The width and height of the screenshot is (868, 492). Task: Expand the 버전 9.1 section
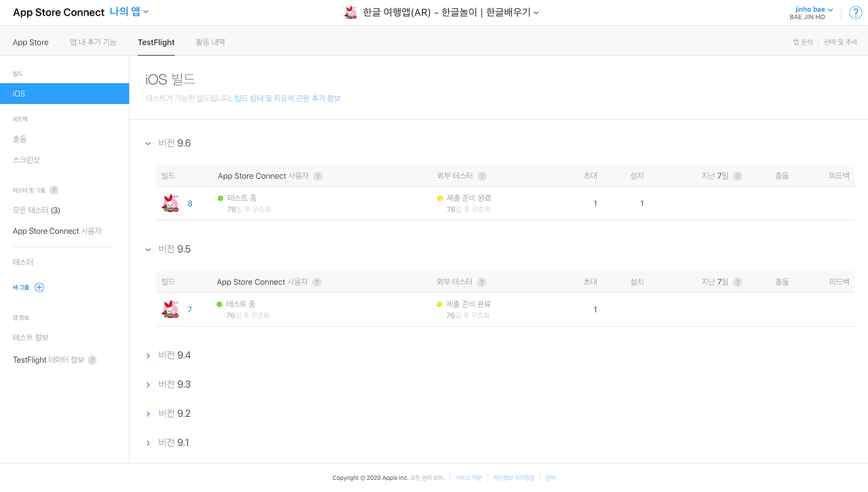click(x=149, y=443)
